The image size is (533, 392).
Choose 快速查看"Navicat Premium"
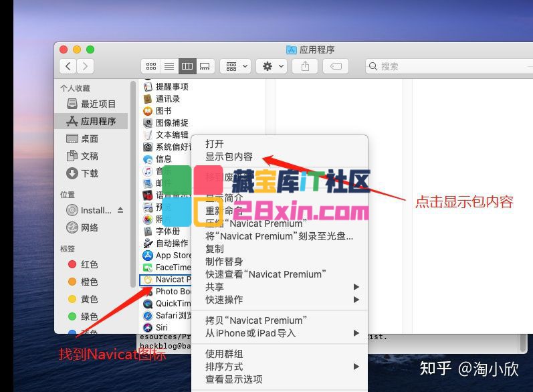[280, 274]
